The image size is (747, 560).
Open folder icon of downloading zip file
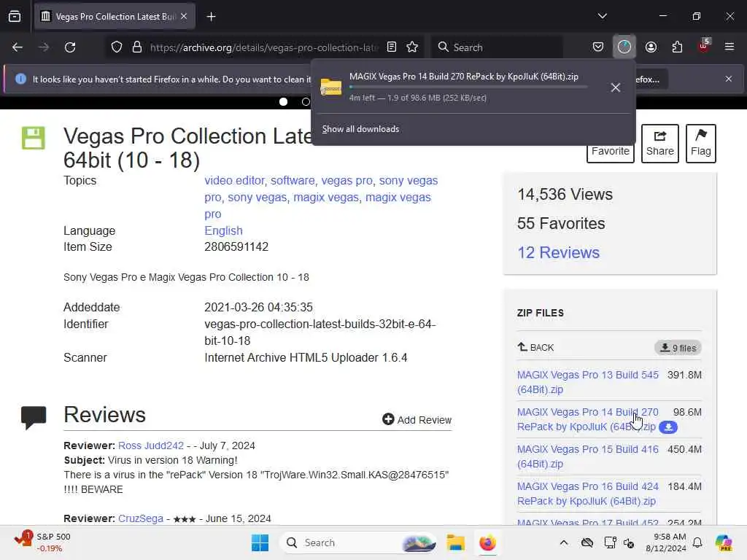pyautogui.click(x=330, y=87)
